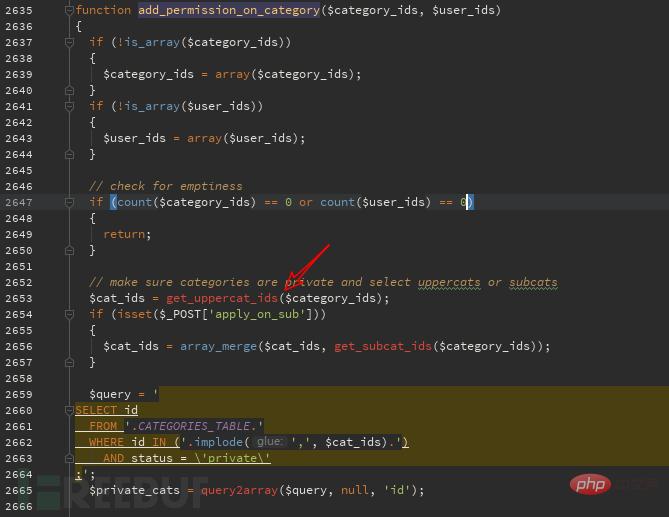Click the $private_cats variable on line 2665

tap(134, 490)
